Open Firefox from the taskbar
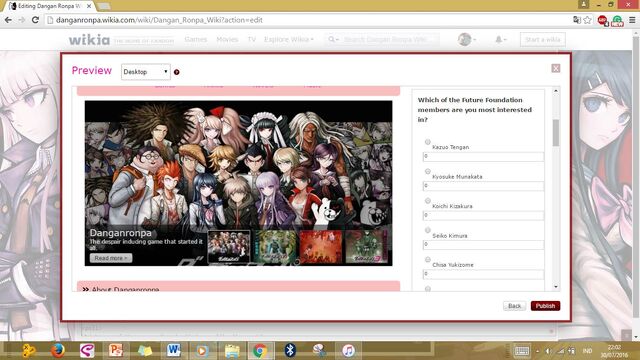This screenshot has width=640, height=360. click(58, 350)
